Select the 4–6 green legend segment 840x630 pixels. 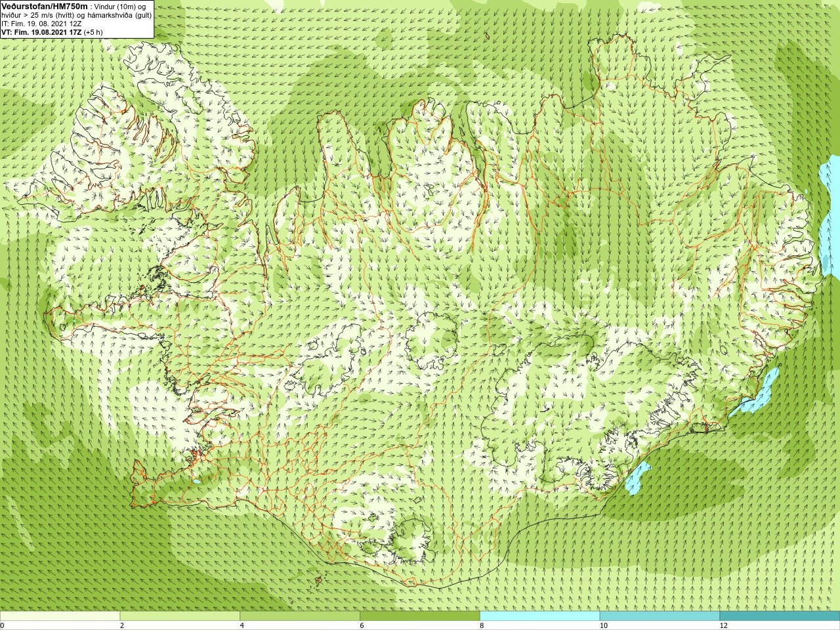pos(300,616)
